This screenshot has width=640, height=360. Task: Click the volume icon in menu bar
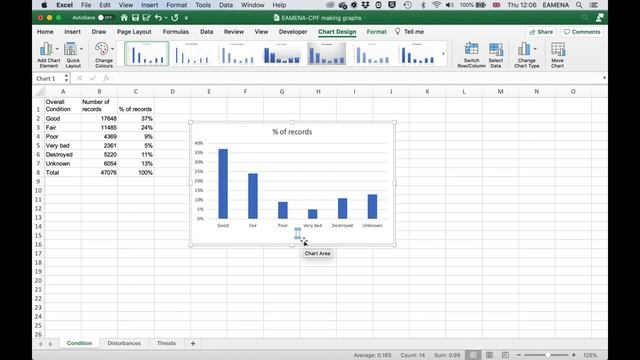[x=449, y=5]
